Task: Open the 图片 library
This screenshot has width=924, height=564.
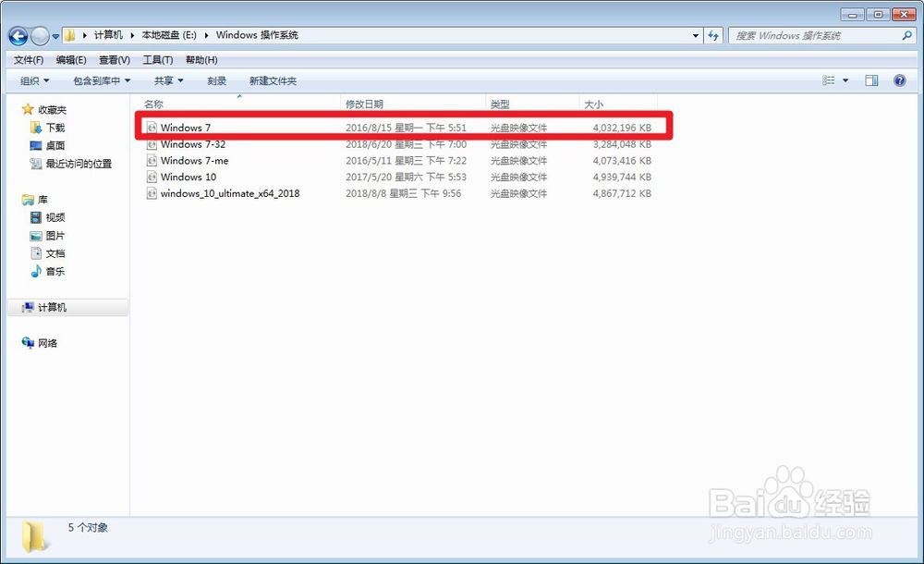Action: 55,236
